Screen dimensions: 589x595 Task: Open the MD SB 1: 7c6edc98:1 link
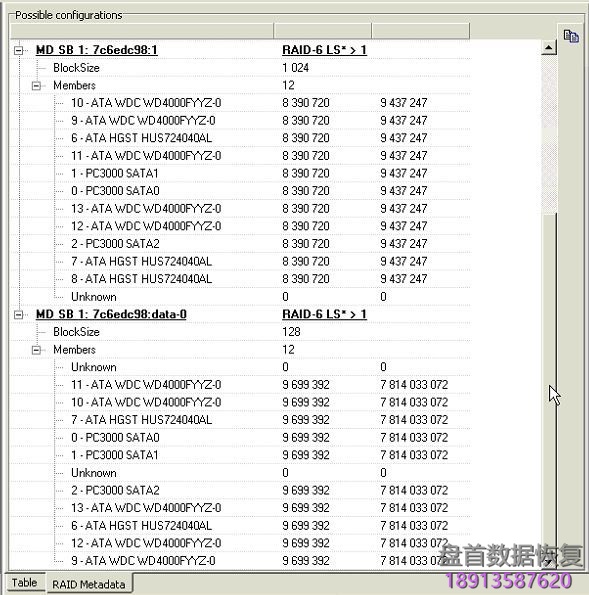click(x=96, y=50)
